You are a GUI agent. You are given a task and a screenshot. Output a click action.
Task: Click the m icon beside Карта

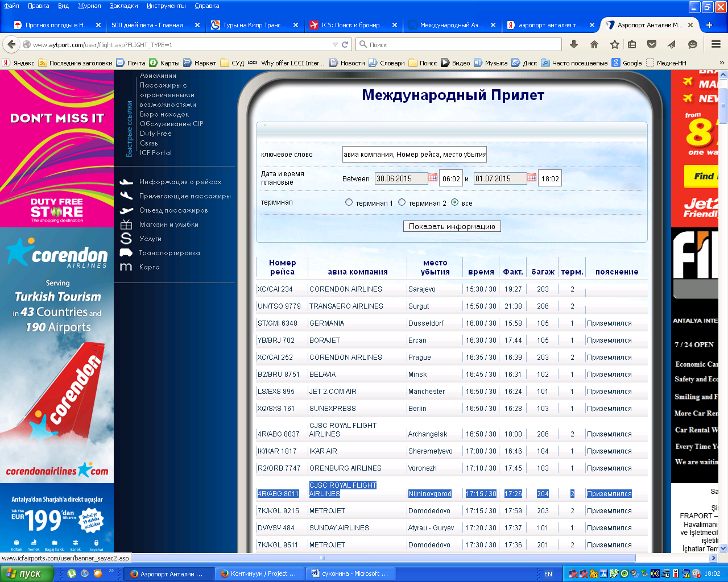(x=126, y=267)
